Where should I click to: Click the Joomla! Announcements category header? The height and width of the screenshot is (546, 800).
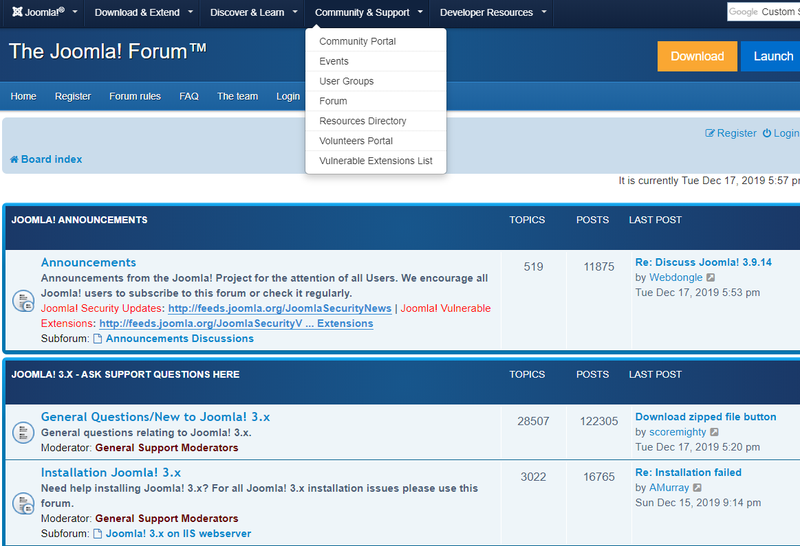tap(79, 220)
